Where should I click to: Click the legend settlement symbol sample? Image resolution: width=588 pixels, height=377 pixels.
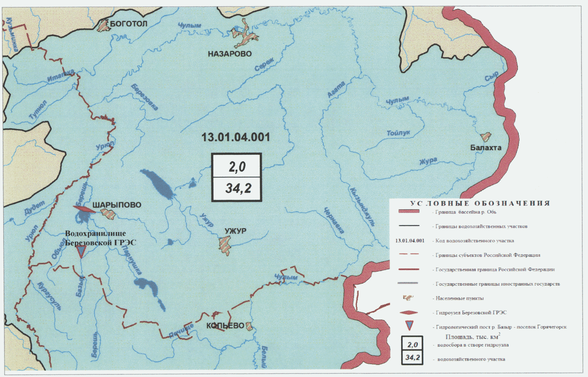click(408, 298)
